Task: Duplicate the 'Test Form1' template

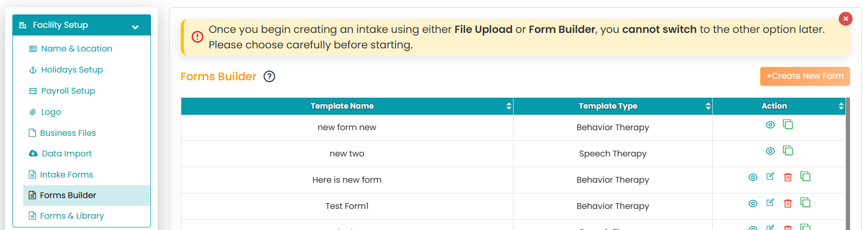Action: point(805,203)
